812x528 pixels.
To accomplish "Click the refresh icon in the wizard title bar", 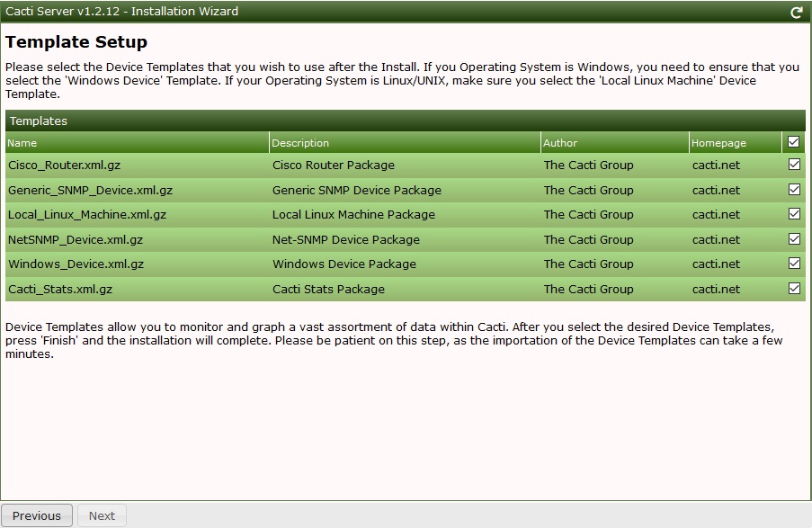I will tap(797, 13).
